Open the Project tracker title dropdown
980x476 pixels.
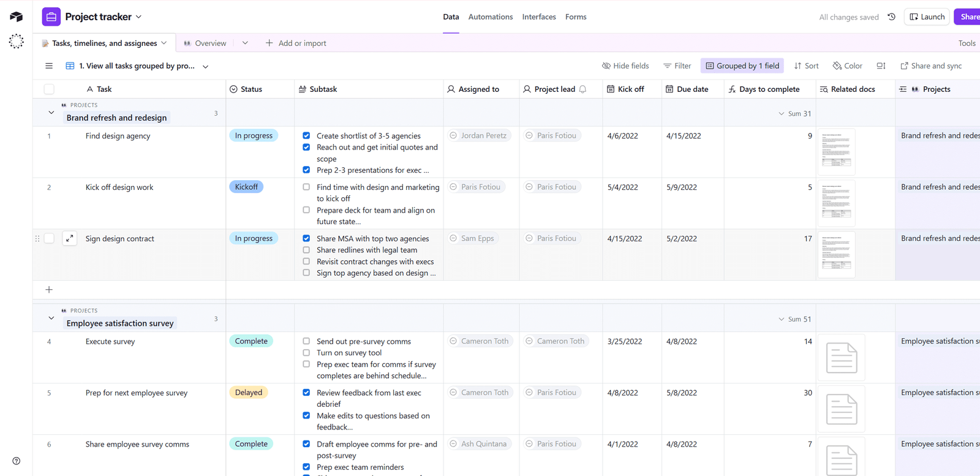138,17
